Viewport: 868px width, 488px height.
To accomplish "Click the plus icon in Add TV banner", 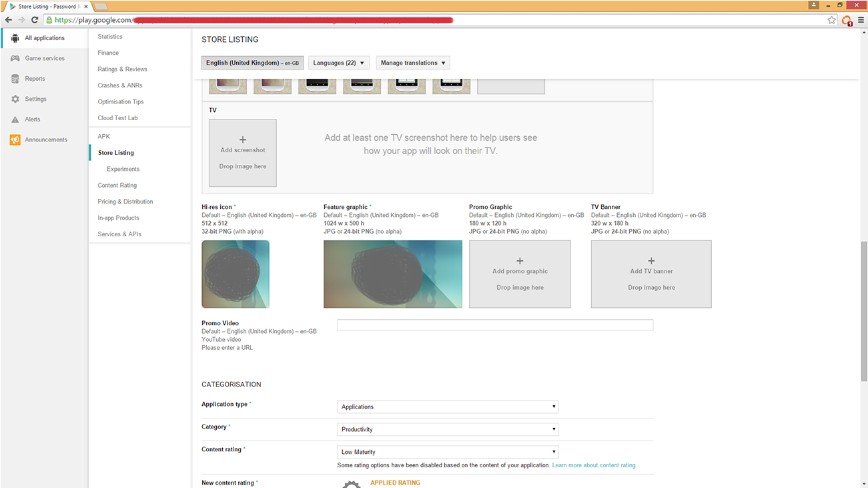I will [651, 261].
